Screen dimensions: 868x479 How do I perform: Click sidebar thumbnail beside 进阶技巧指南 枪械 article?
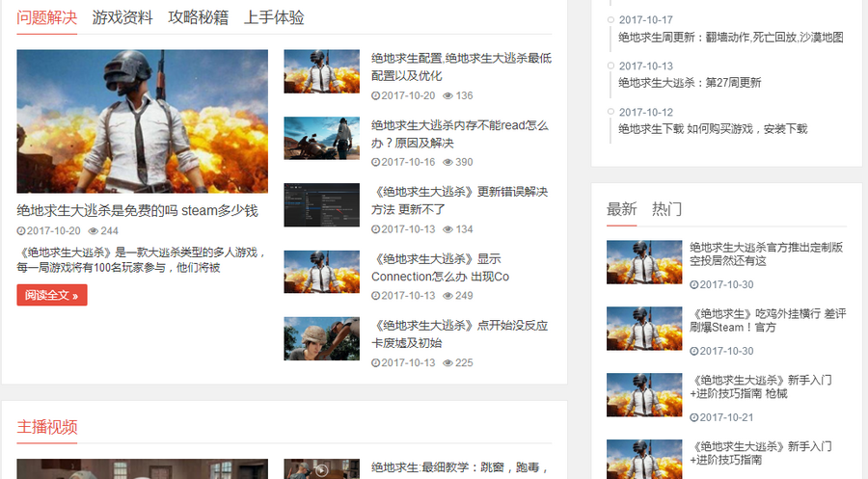coord(644,395)
